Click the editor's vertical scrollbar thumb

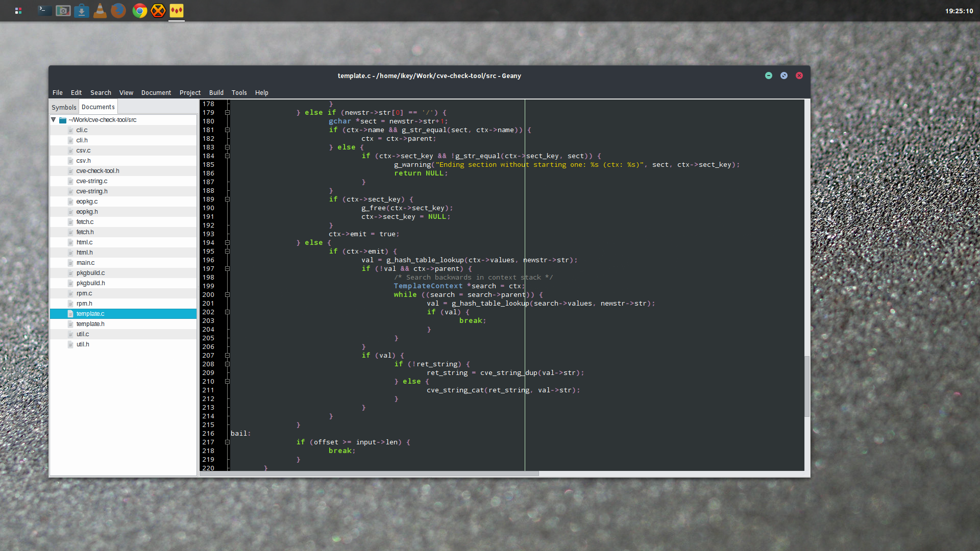(x=807, y=387)
